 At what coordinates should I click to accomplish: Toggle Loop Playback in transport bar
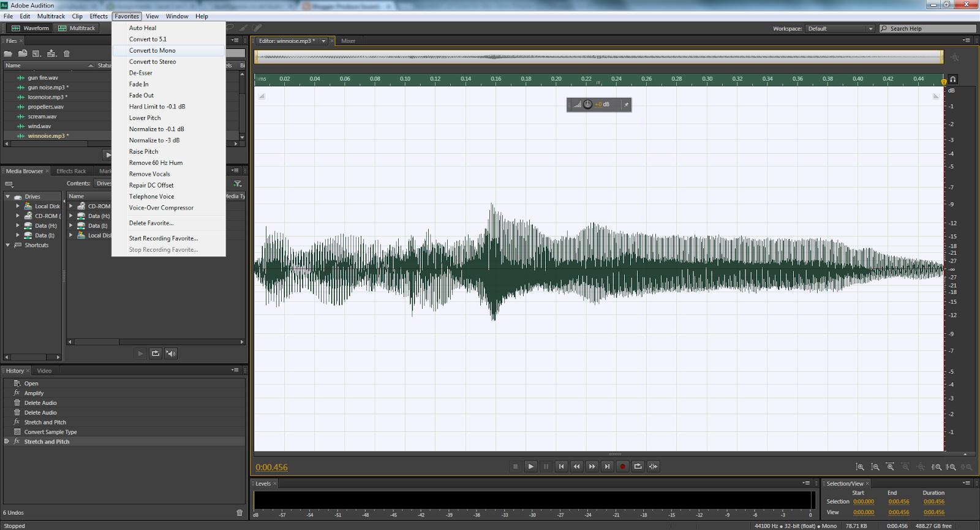(638, 466)
